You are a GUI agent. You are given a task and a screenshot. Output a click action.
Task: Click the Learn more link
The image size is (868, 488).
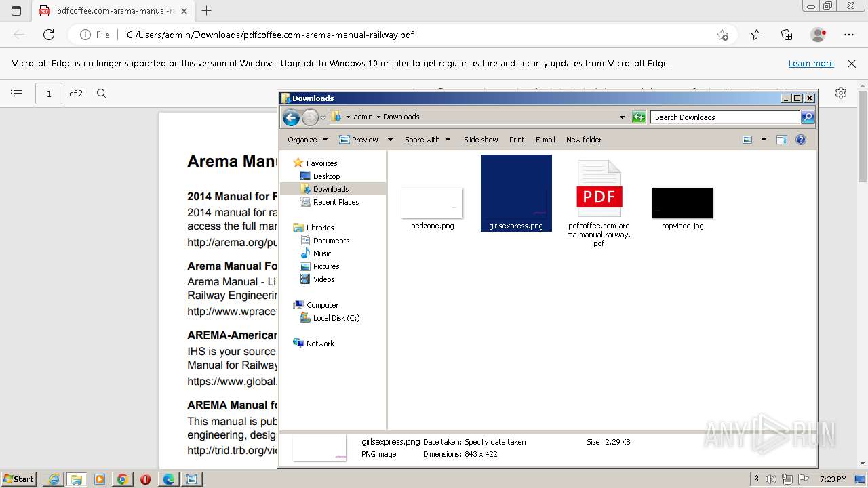tap(811, 63)
